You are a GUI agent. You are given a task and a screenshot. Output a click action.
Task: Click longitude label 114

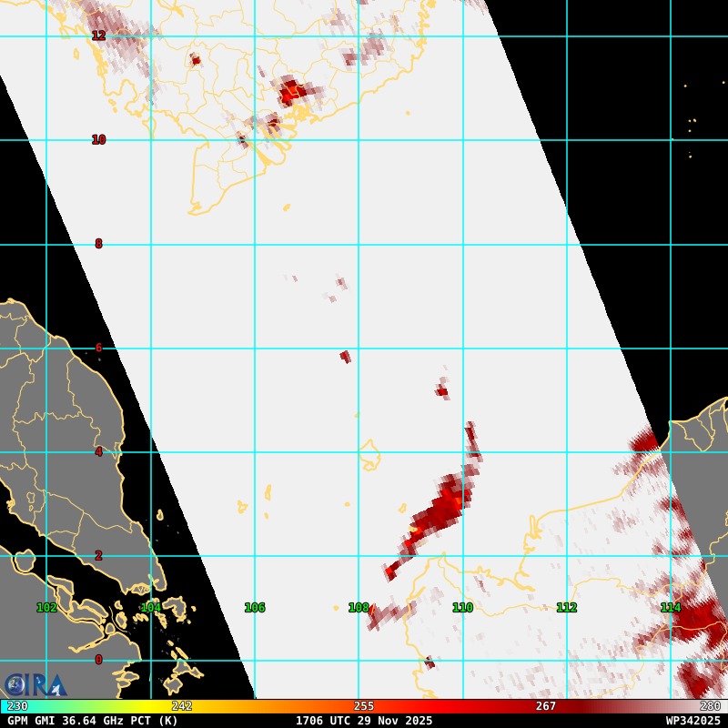click(x=671, y=607)
